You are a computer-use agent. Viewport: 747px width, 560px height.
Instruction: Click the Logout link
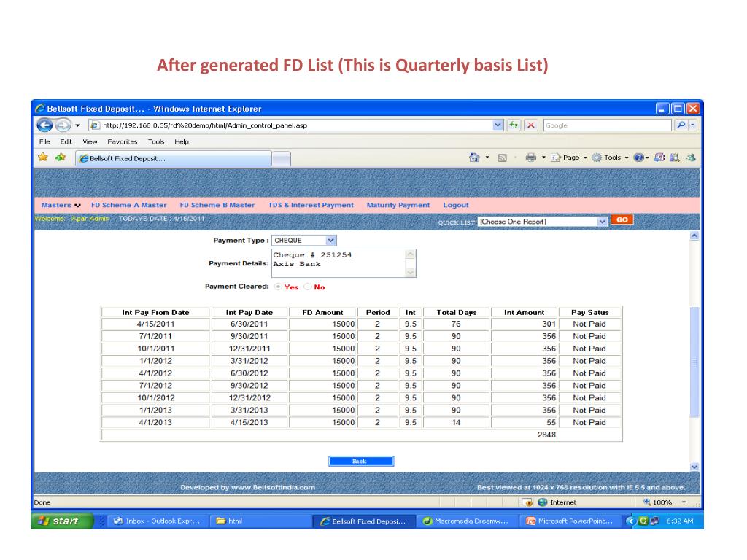(455, 205)
